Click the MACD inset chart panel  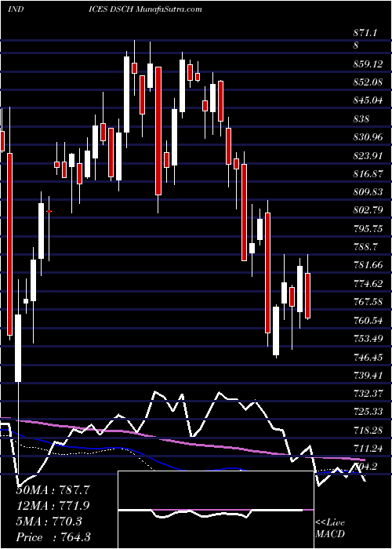[216, 510]
